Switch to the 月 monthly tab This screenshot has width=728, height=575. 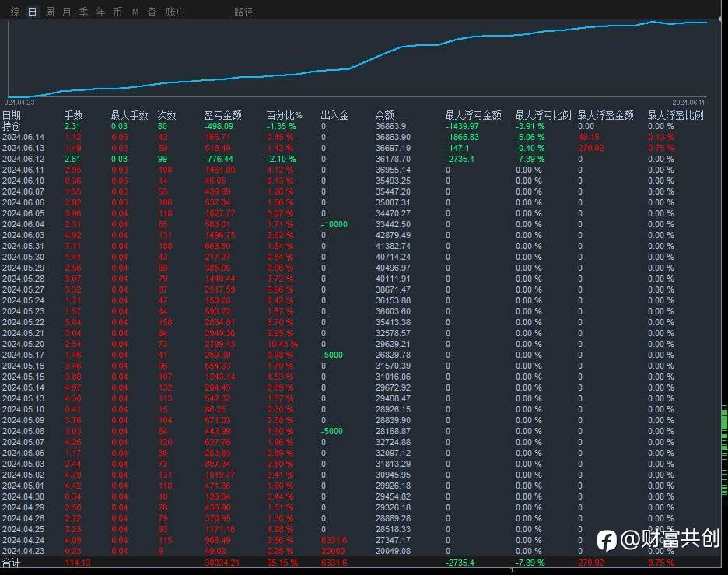click(x=67, y=12)
